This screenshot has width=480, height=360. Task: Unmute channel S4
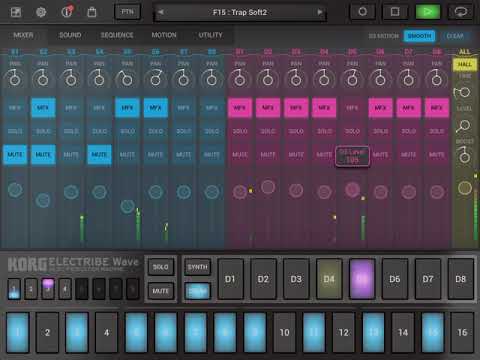point(99,155)
